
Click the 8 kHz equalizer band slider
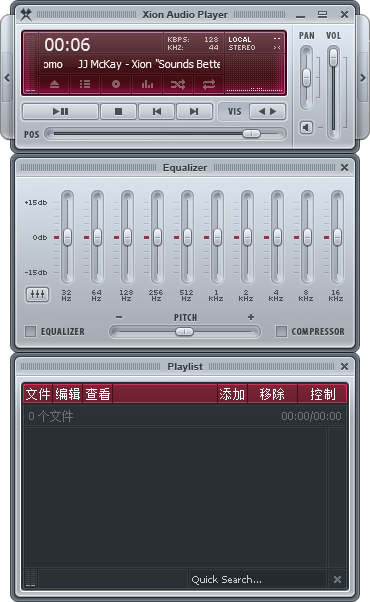pyautogui.click(x=307, y=237)
